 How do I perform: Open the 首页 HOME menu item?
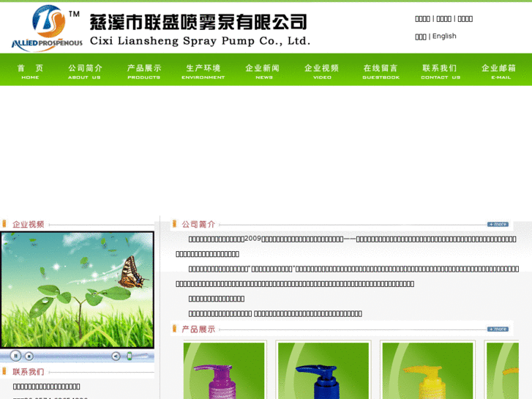(30, 72)
